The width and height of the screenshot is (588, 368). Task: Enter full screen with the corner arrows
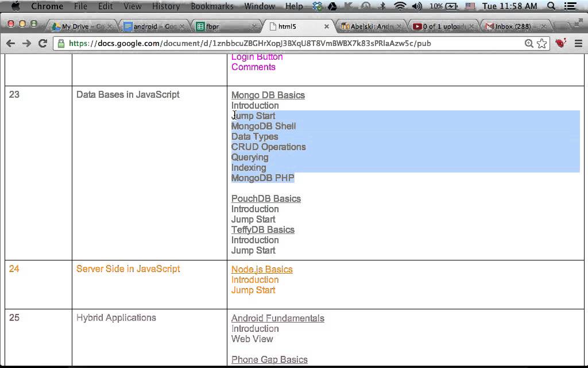point(579,24)
